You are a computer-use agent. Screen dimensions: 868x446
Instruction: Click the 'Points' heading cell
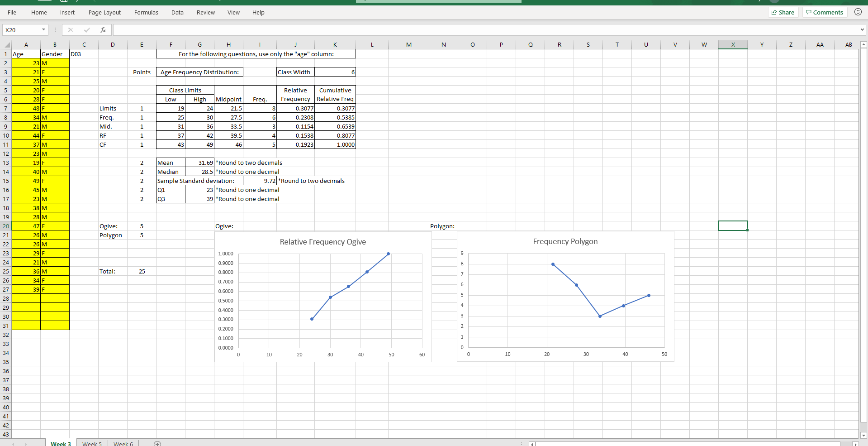pyautogui.click(x=142, y=72)
